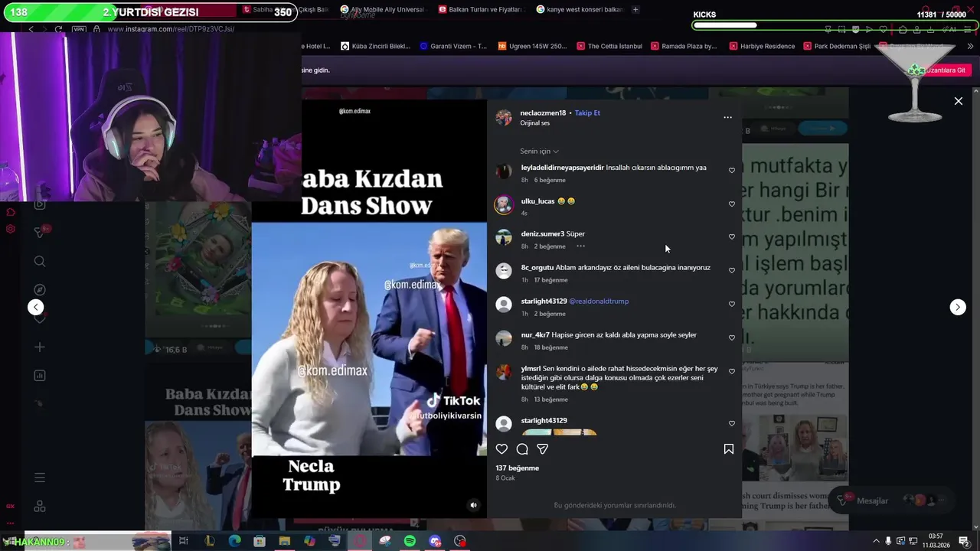
Task: Click the instagram.com address bar URL
Action: 171,29
